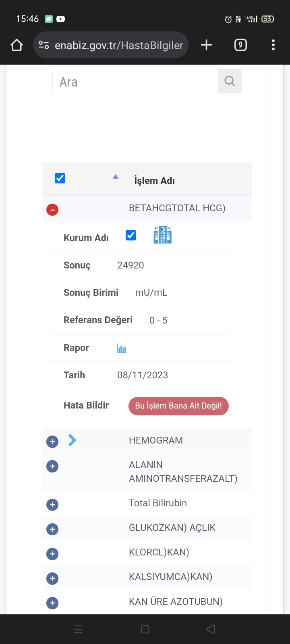Expand the ALANIN AMINOTRANSFERAZALT row
The width and height of the screenshot is (290, 644).
click(x=52, y=466)
